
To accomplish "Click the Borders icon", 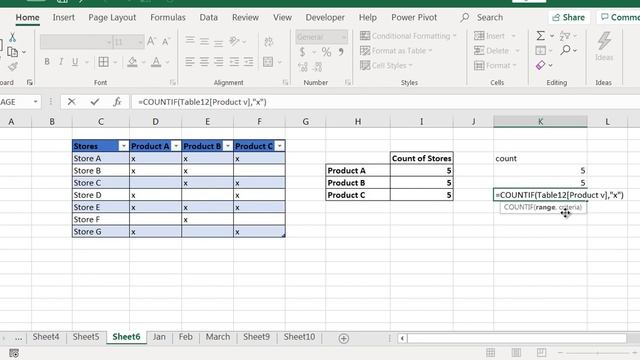I will (103, 62).
